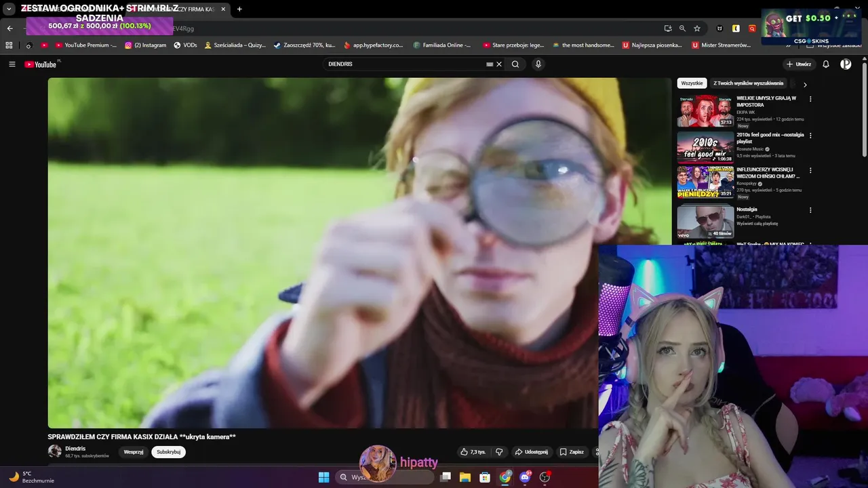Select Z Twoich wyników wyszukiwania chip
868x488 pixels.
(x=748, y=83)
